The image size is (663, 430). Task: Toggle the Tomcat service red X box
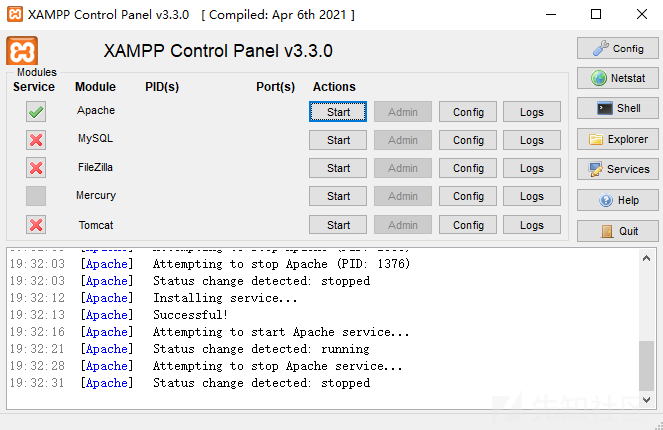tap(36, 225)
